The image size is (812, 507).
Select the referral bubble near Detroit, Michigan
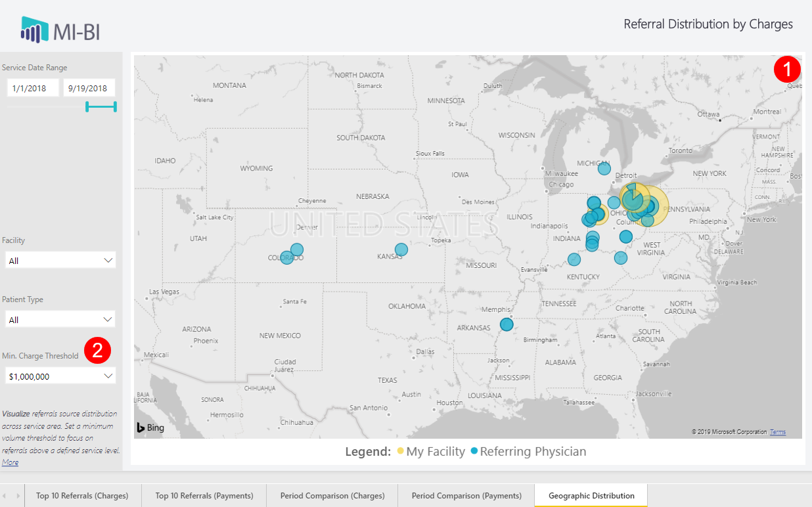tap(604, 168)
